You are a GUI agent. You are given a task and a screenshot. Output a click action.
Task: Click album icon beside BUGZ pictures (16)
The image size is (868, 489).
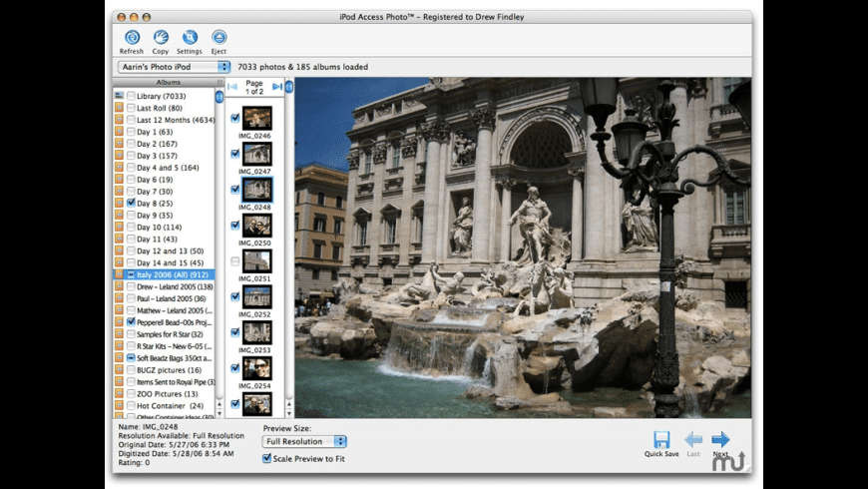point(119,369)
